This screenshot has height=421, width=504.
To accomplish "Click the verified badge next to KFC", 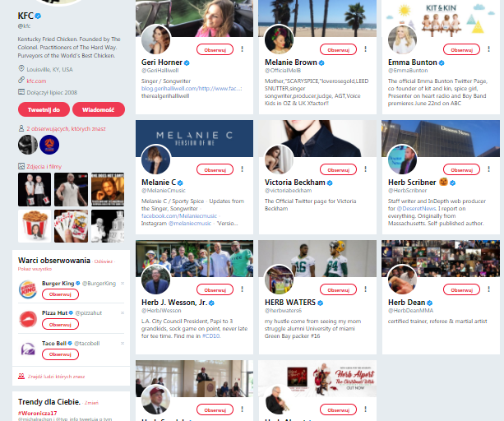I will click(38, 16).
